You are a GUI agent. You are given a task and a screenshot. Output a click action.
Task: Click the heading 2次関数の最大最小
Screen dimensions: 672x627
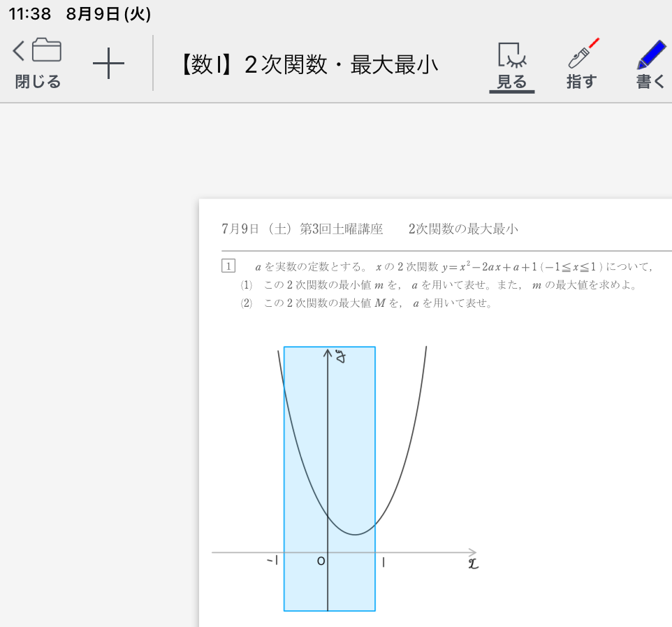[463, 229]
